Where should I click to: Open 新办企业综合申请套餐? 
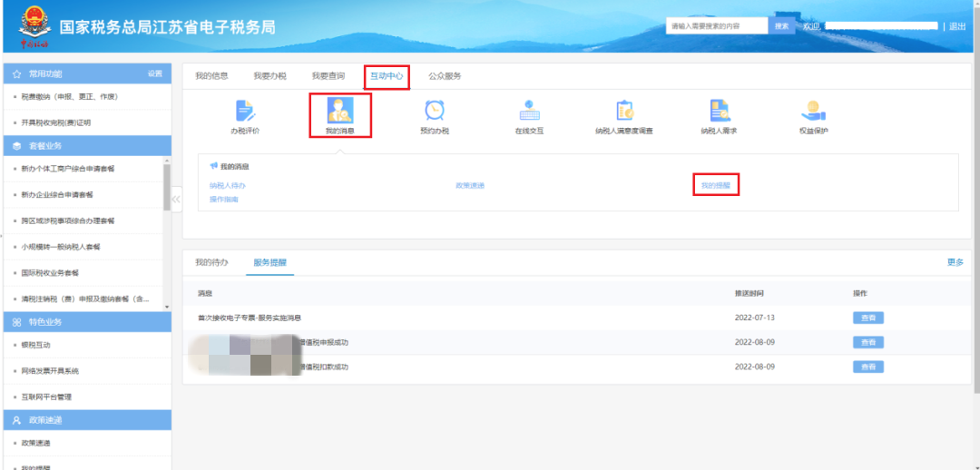57,194
